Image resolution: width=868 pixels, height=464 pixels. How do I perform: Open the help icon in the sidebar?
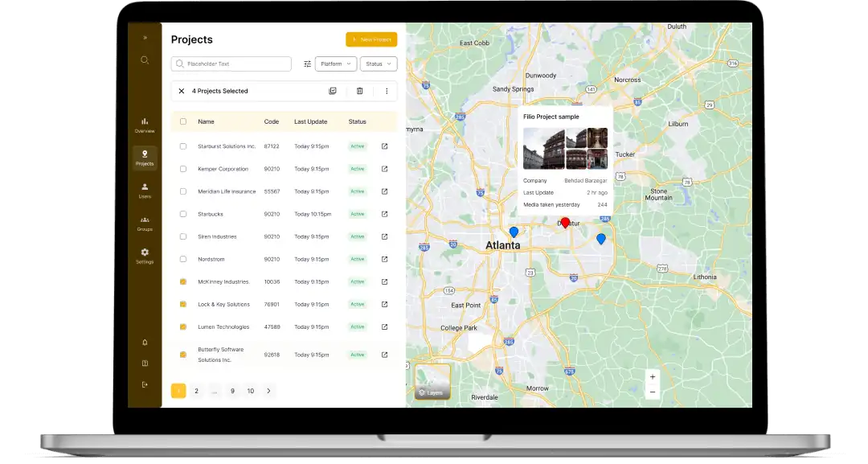coord(145,363)
